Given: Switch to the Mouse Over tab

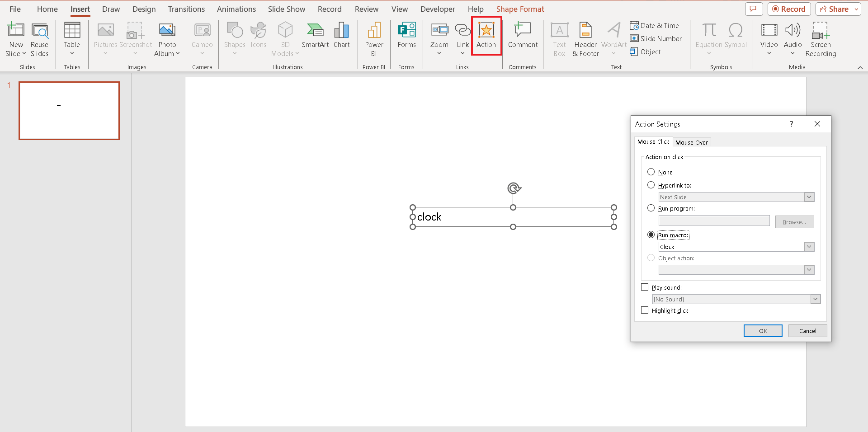Looking at the screenshot, I should [x=691, y=142].
